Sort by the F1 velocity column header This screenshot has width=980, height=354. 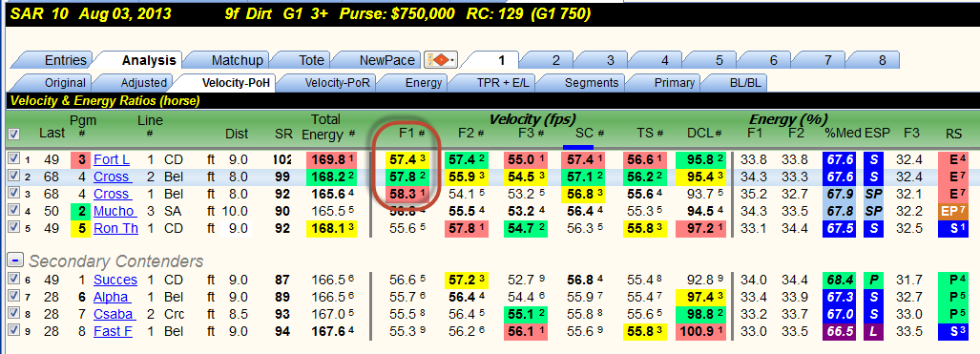[x=412, y=134]
